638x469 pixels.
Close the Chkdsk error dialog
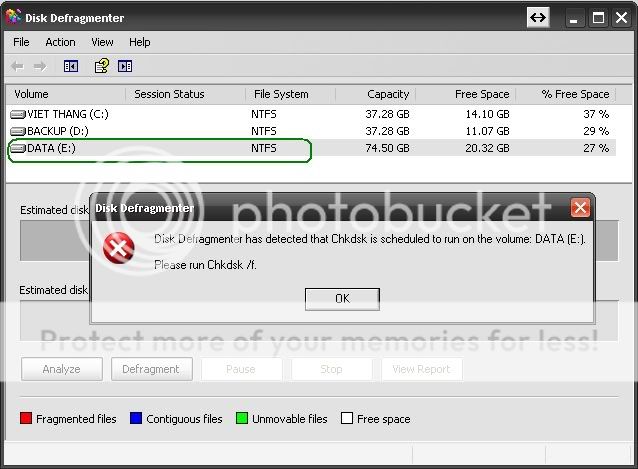point(580,208)
